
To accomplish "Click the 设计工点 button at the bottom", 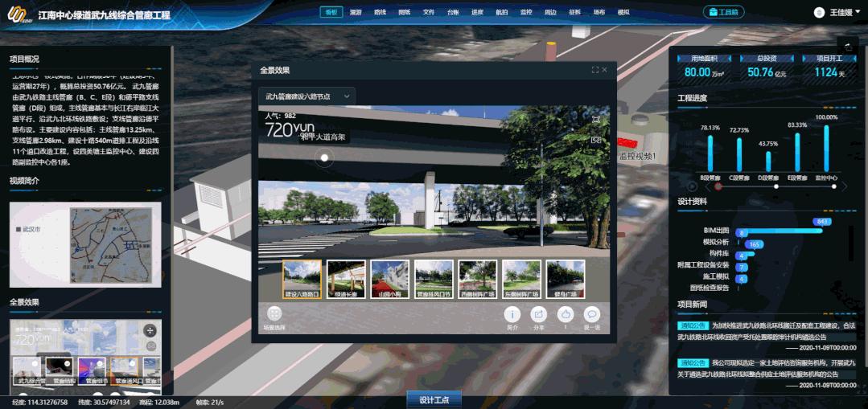I will pos(434,400).
